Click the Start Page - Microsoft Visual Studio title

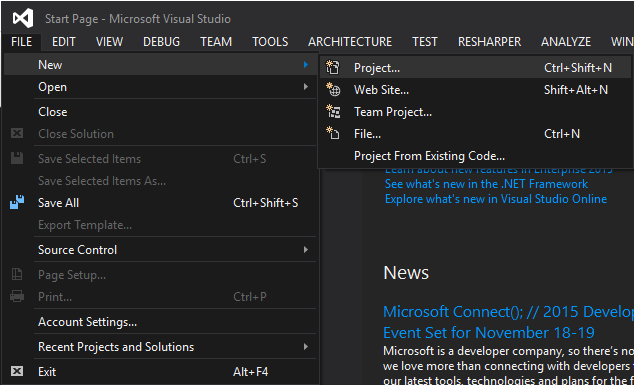coord(138,19)
